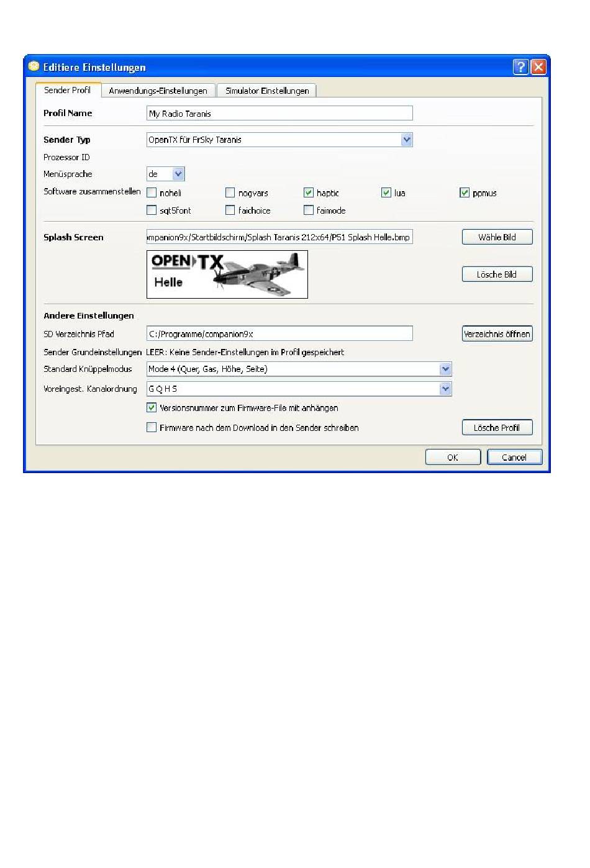Open the Voreingest. Kanalordnung dropdown

[299, 389]
